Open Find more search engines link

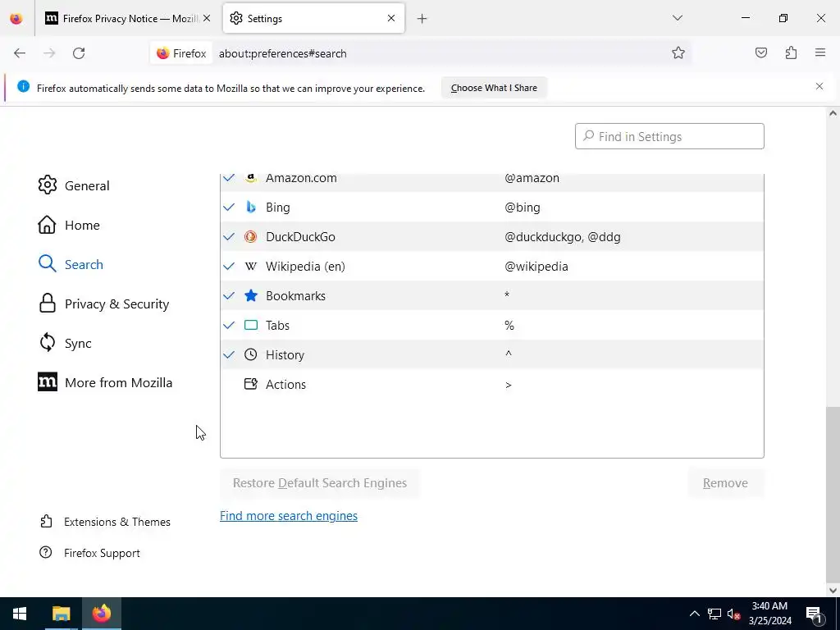(289, 516)
